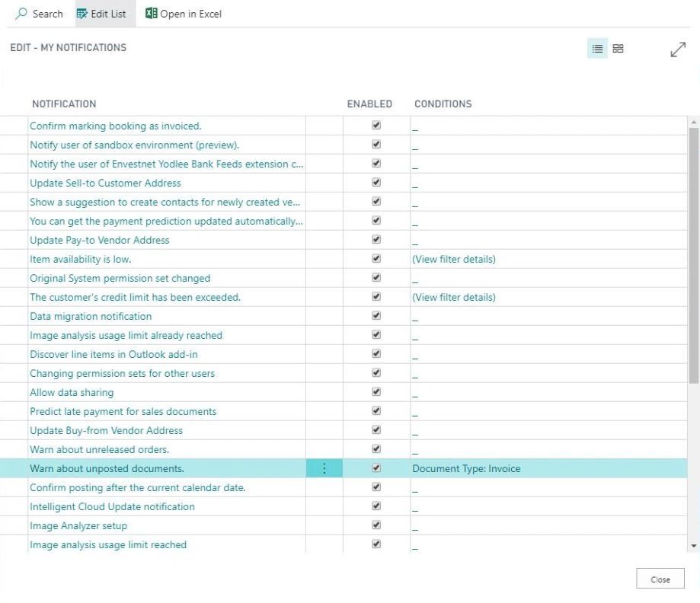This screenshot has height=603, width=700.
Task: Disable Data migration notification checkbox
Action: 376,315
